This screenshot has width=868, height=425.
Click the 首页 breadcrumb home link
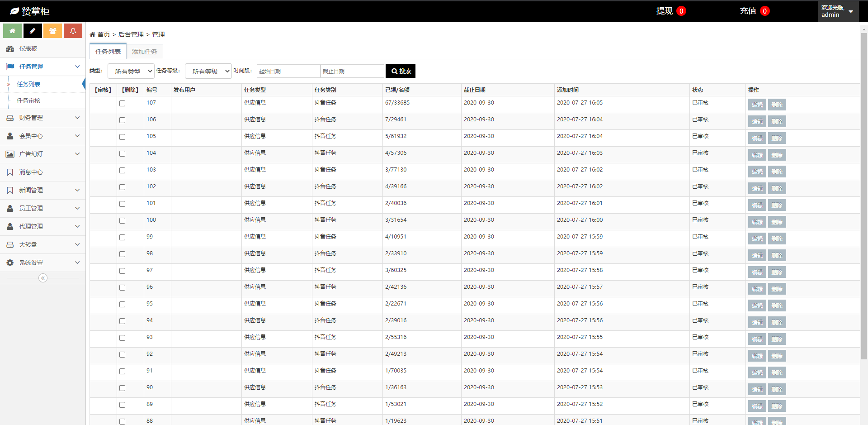click(x=104, y=34)
